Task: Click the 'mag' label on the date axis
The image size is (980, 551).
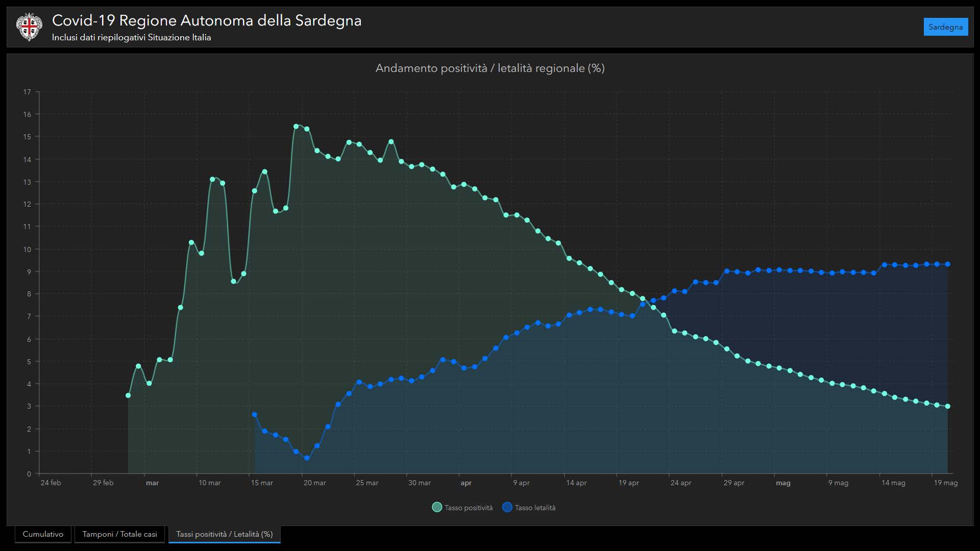Action: [782, 483]
